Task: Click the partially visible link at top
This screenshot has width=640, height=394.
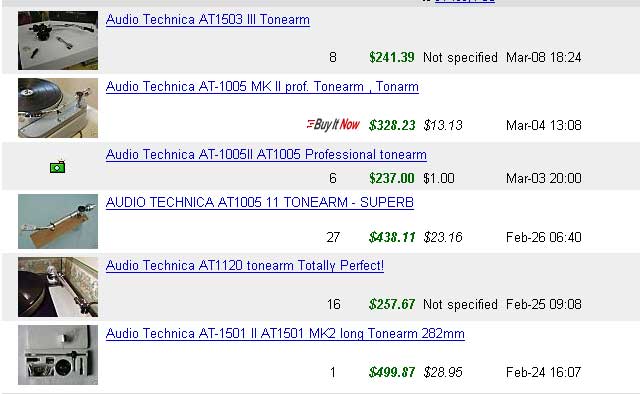Action: click(464, 1)
